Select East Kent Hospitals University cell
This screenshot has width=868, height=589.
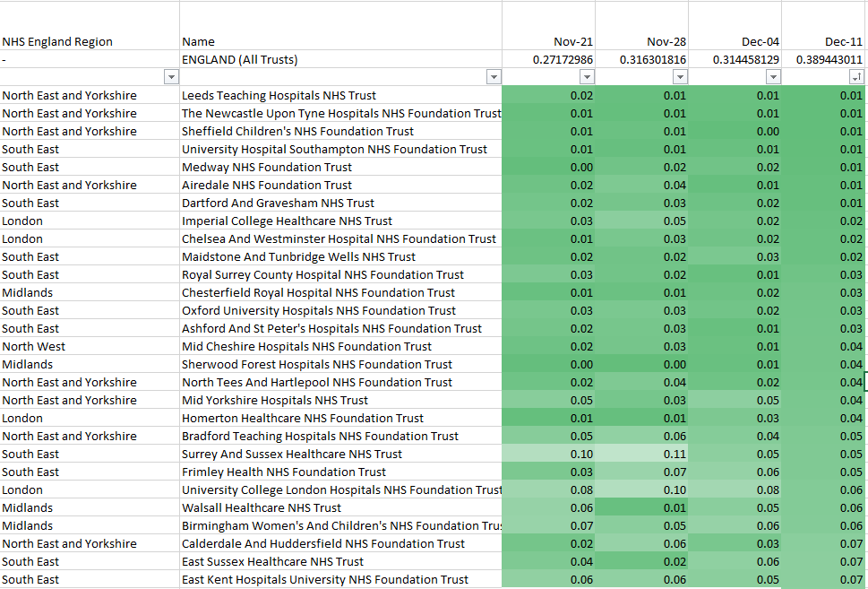[341, 579]
